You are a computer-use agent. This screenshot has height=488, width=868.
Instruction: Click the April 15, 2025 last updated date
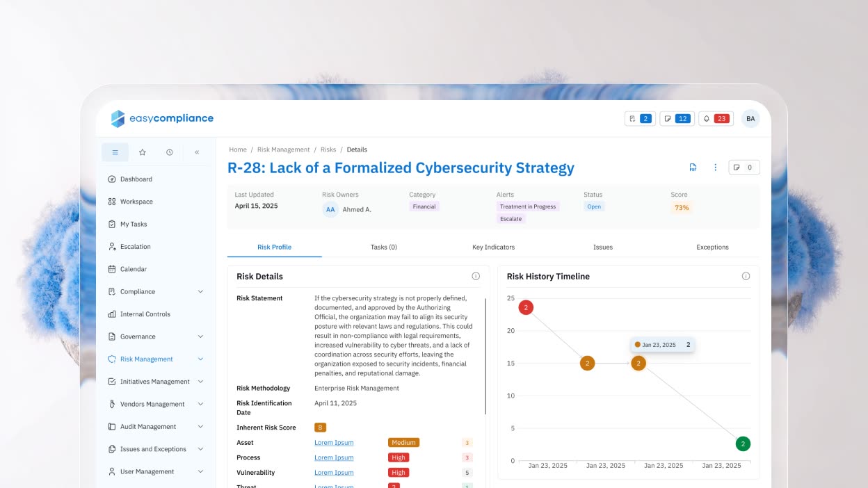[x=256, y=206]
